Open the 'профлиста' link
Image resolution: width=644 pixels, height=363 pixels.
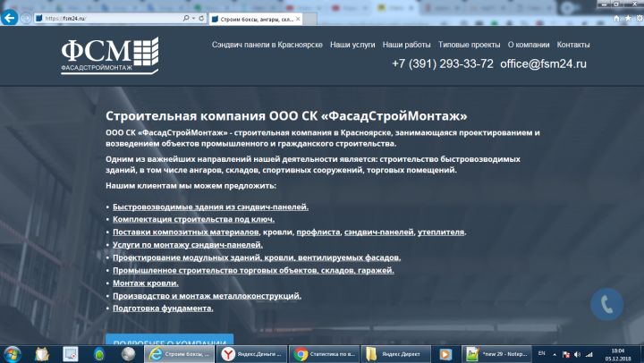[318, 232]
